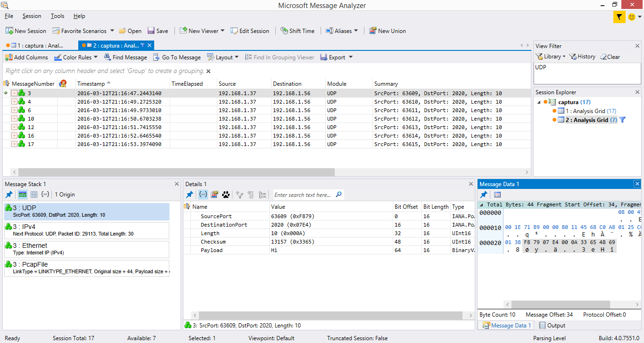Screen dimensions: 644x343
Task: Toggle pin on Message Data panel
Action: coord(483,195)
